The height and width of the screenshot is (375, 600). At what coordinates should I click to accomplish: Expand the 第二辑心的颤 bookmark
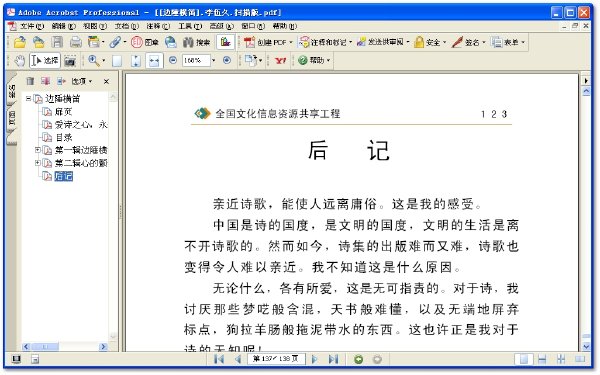tap(38, 163)
